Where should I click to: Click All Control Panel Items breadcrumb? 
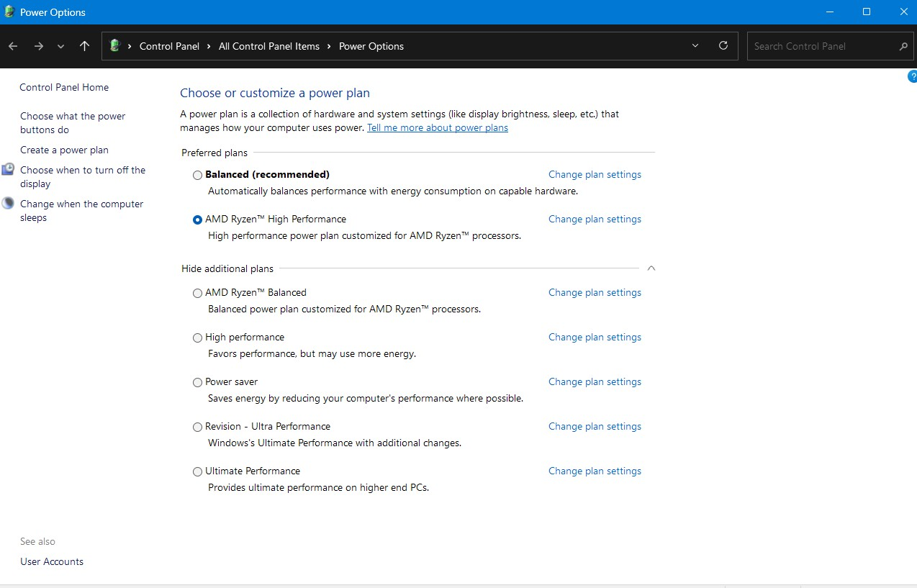pos(269,46)
